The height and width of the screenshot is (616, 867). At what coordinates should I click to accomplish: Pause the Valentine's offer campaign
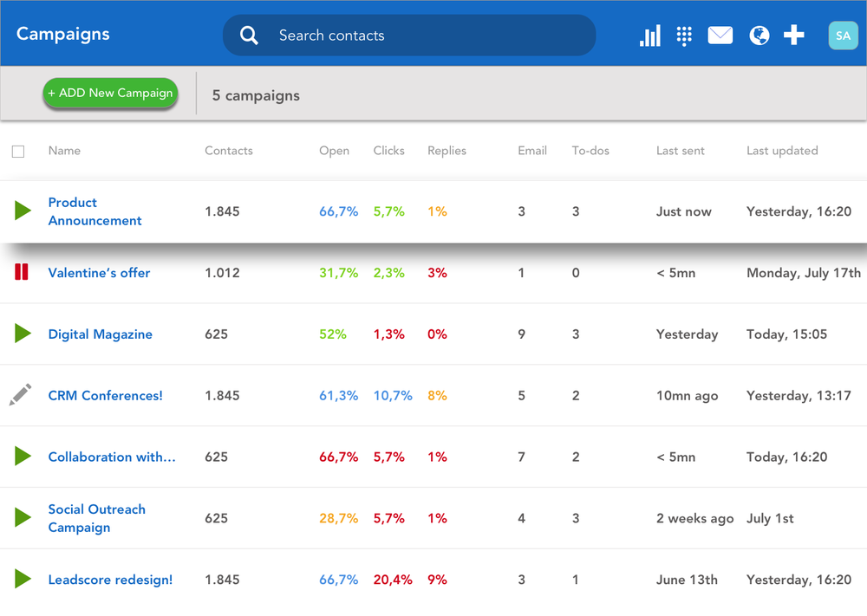[x=21, y=272]
